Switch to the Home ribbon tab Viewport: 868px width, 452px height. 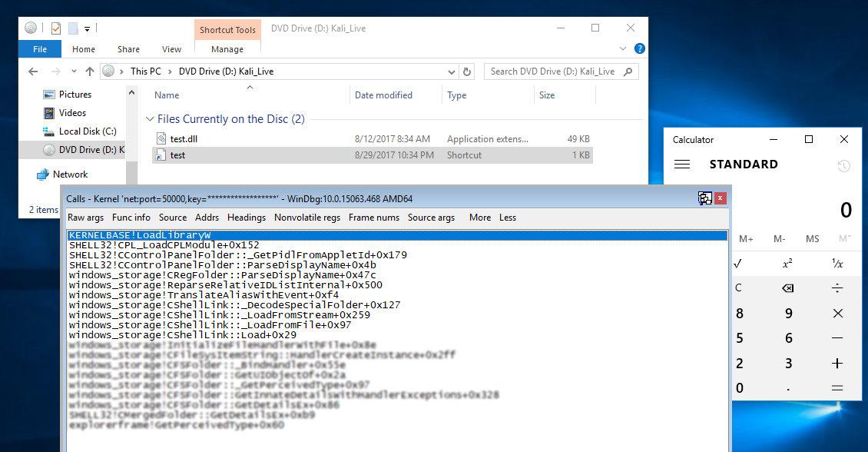pos(84,49)
